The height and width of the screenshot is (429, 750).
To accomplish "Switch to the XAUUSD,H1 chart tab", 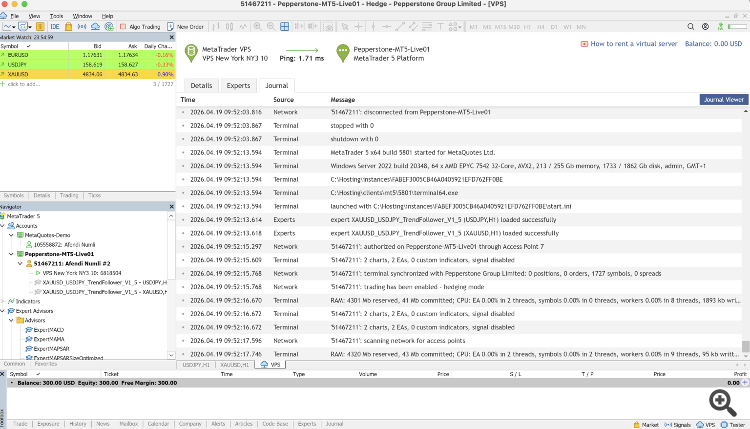I will pos(234,364).
